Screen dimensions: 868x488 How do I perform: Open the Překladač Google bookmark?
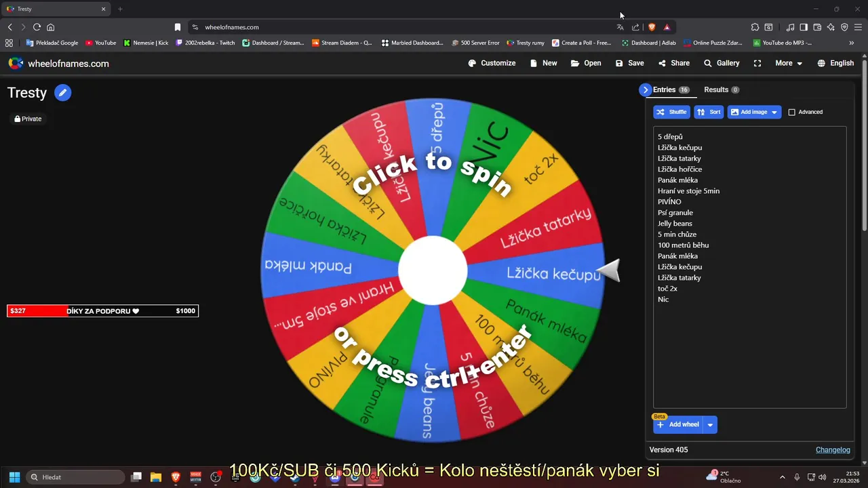pos(52,43)
